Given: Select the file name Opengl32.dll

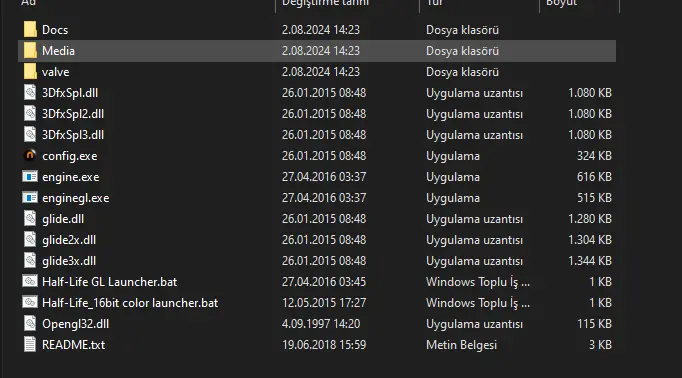Looking at the screenshot, I should pos(76,324).
